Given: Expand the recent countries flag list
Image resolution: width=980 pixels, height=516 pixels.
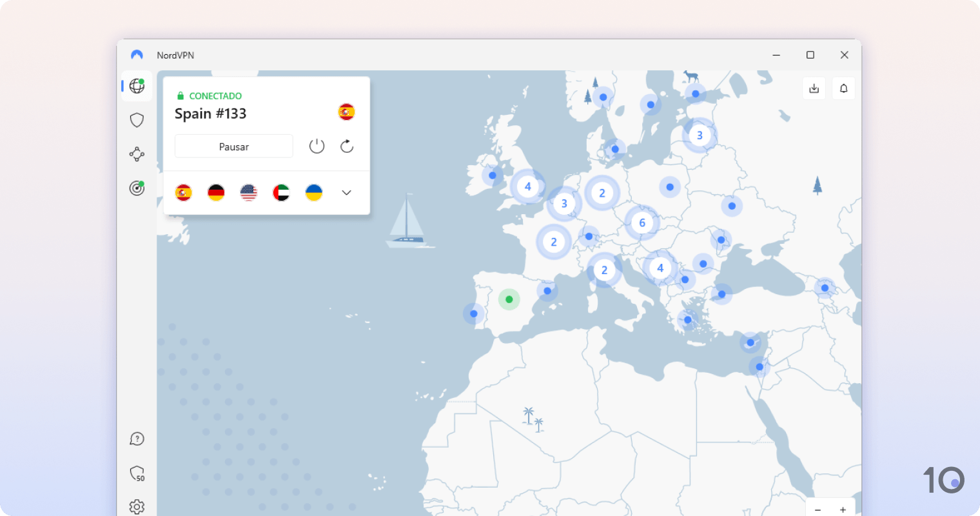Looking at the screenshot, I should [346, 192].
